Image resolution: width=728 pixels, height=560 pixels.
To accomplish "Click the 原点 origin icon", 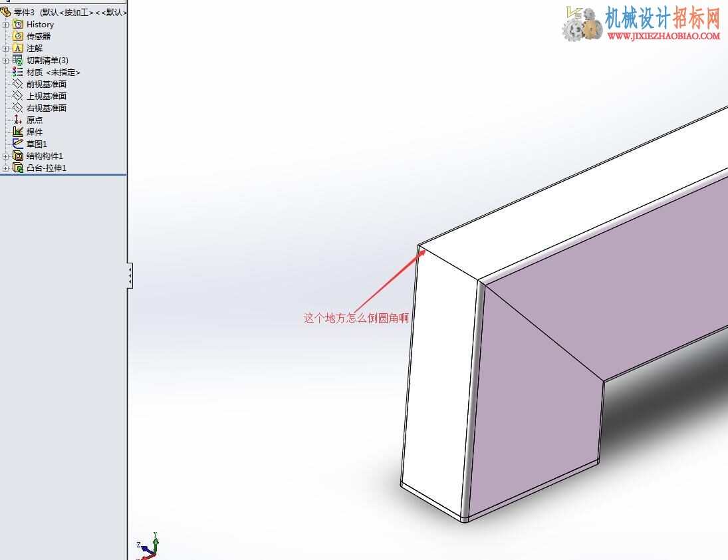I will coord(18,120).
